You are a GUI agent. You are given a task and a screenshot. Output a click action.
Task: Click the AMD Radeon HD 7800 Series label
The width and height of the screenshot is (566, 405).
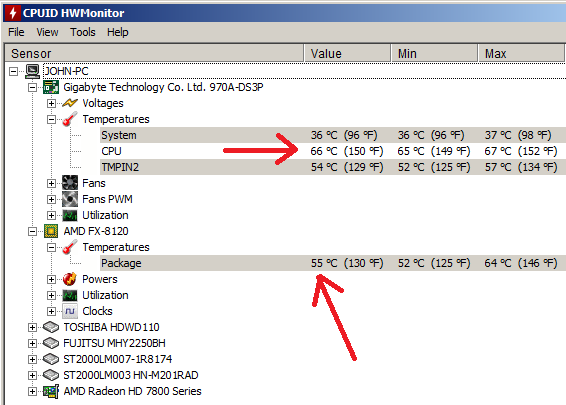coord(132,391)
